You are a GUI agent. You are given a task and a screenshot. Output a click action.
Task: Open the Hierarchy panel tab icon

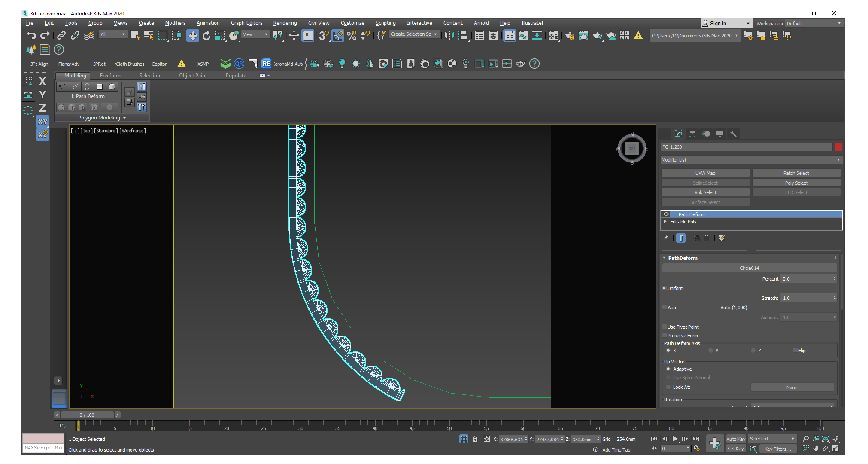point(692,134)
